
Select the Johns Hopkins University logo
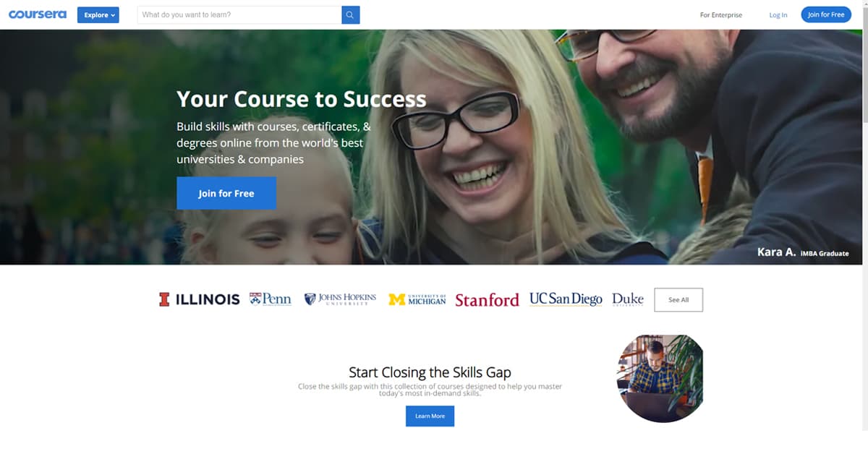[x=340, y=299]
